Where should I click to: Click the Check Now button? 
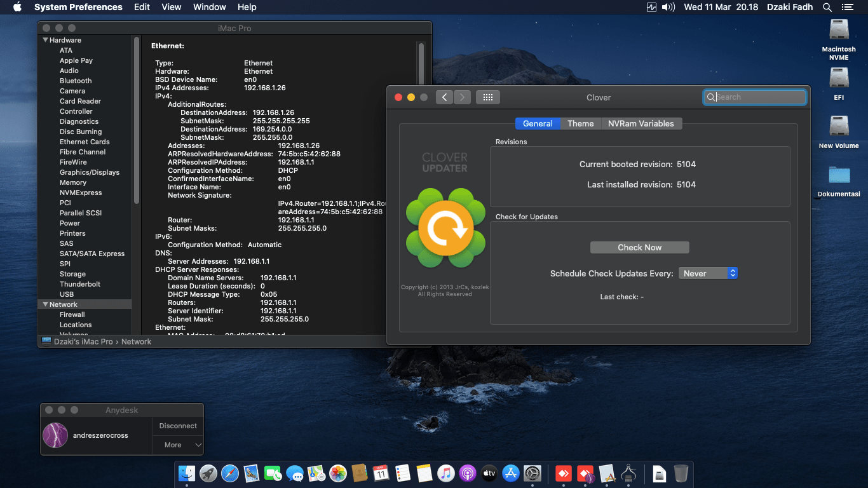tap(639, 247)
